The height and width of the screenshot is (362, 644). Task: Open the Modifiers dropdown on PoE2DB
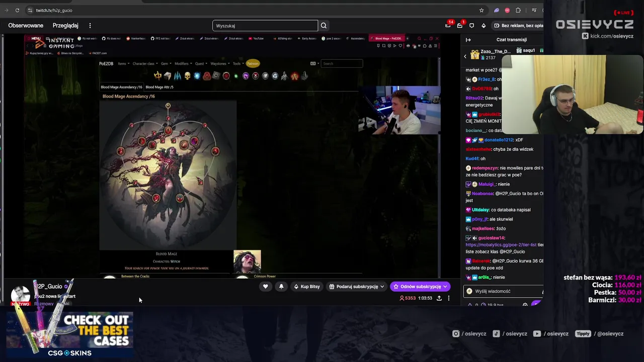point(183,64)
